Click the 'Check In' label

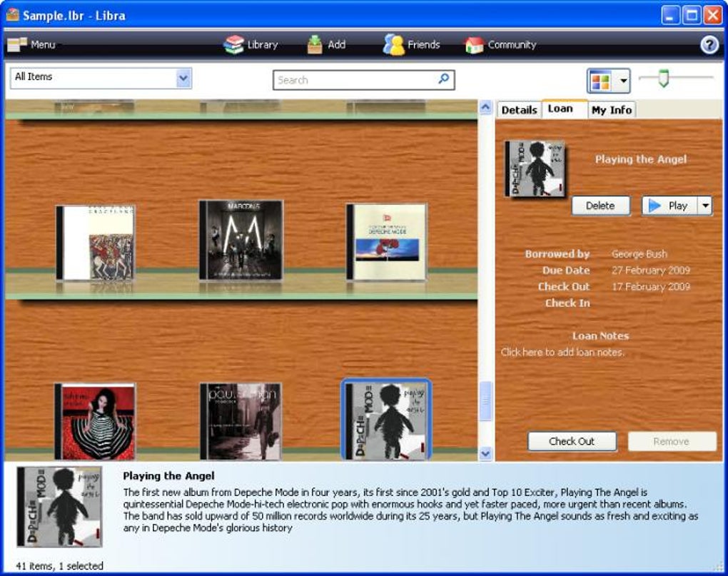point(567,303)
